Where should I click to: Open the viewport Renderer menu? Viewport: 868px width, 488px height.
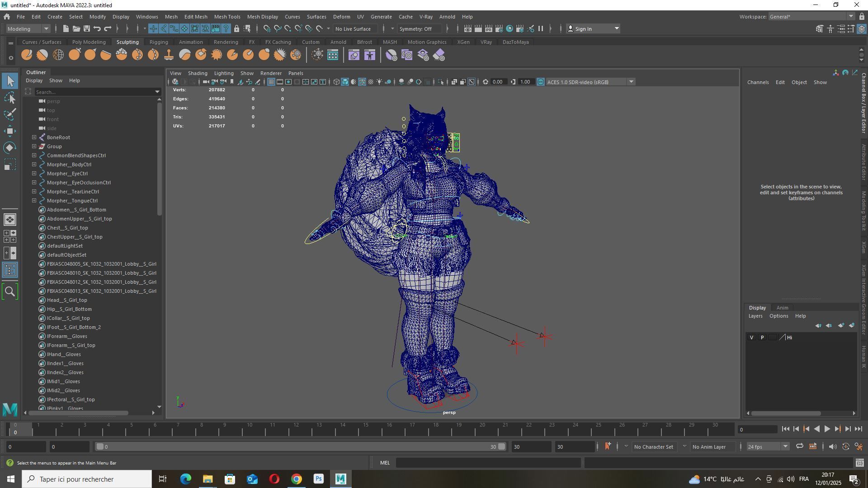[x=271, y=73]
